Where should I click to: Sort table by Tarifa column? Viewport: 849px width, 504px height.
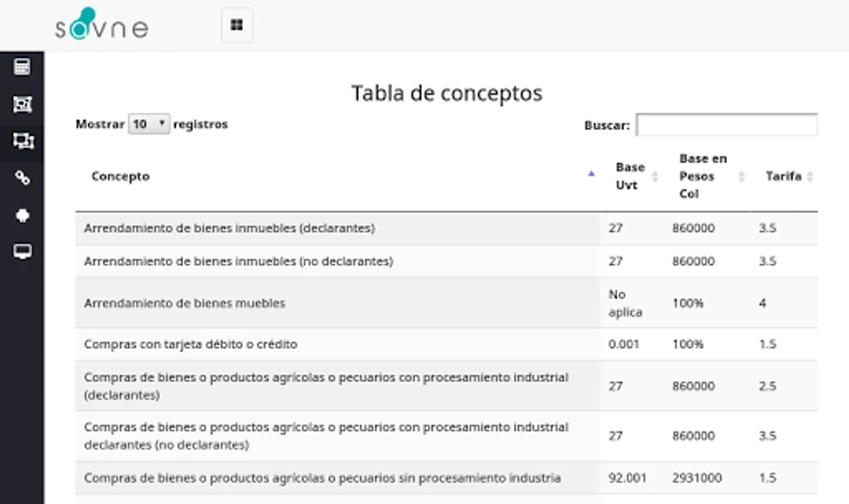point(783,176)
